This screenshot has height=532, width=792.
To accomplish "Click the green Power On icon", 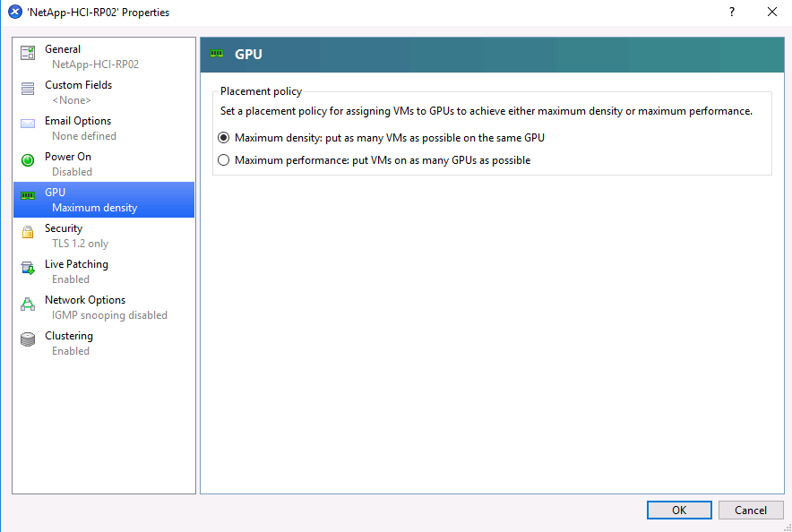I will click(x=28, y=159).
